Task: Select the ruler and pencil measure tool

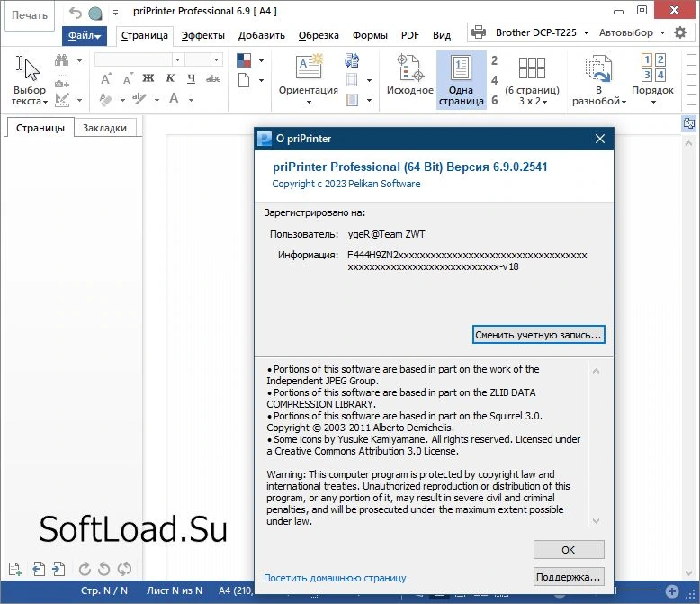Action: tap(61, 100)
